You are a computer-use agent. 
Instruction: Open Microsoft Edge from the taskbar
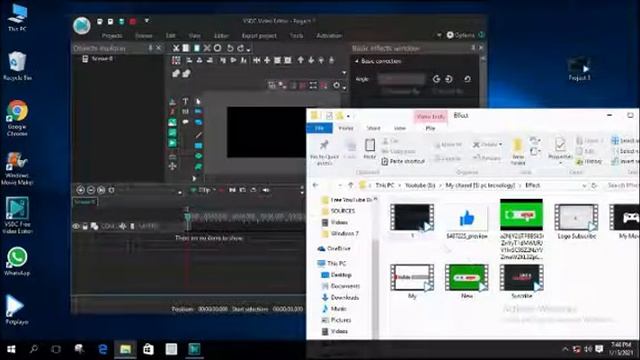(x=103, y=349)
